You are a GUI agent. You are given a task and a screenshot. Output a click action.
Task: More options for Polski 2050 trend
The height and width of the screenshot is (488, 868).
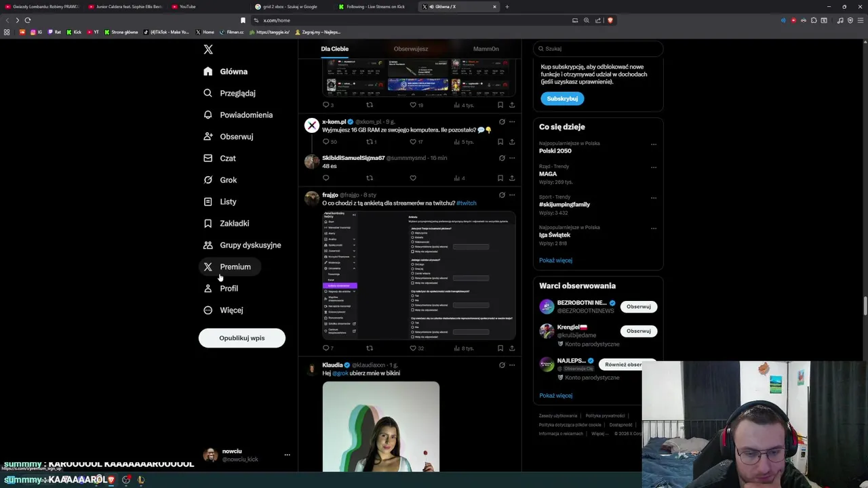654,144
